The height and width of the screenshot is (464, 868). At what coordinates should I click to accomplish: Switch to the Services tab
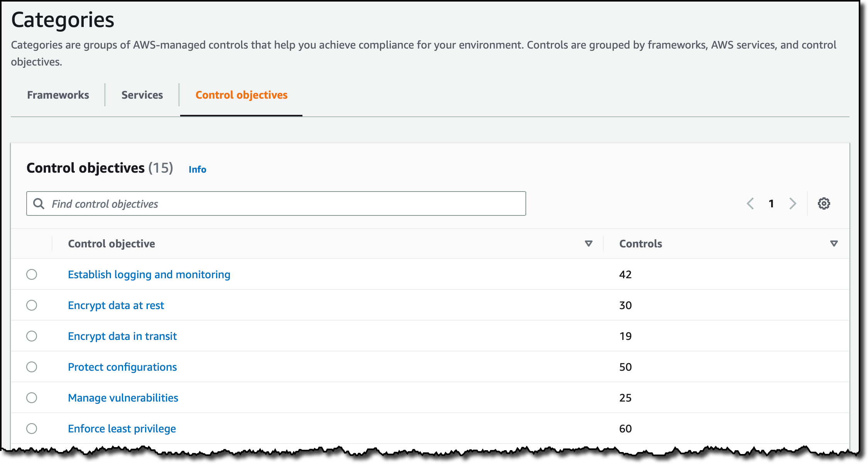click(142, 95)
